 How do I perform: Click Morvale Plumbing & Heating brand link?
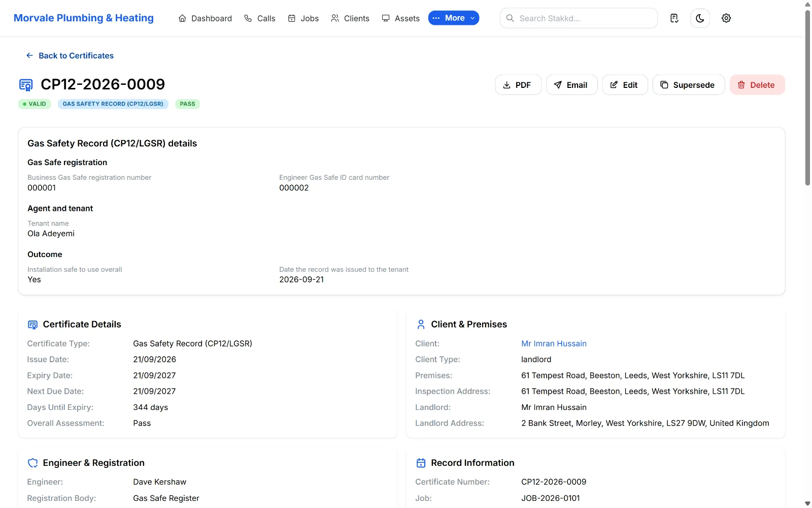coord(84,18)
